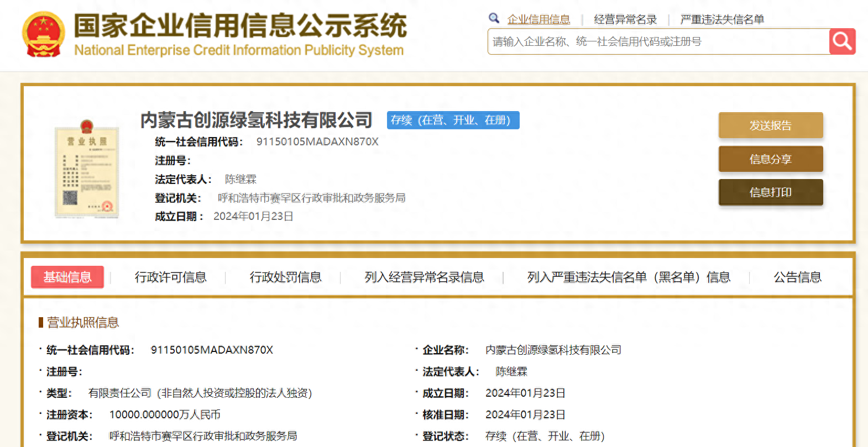Switch to the 基础信息 tab

point(67,277)
